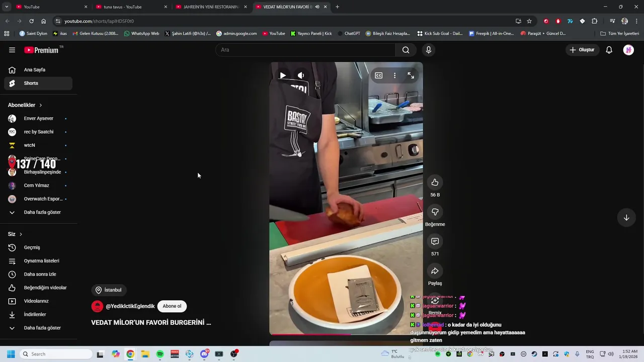Screen dimensions: 644x362
Task: Dislike the Short with thumbs down
Action: [x=435, y=212]
